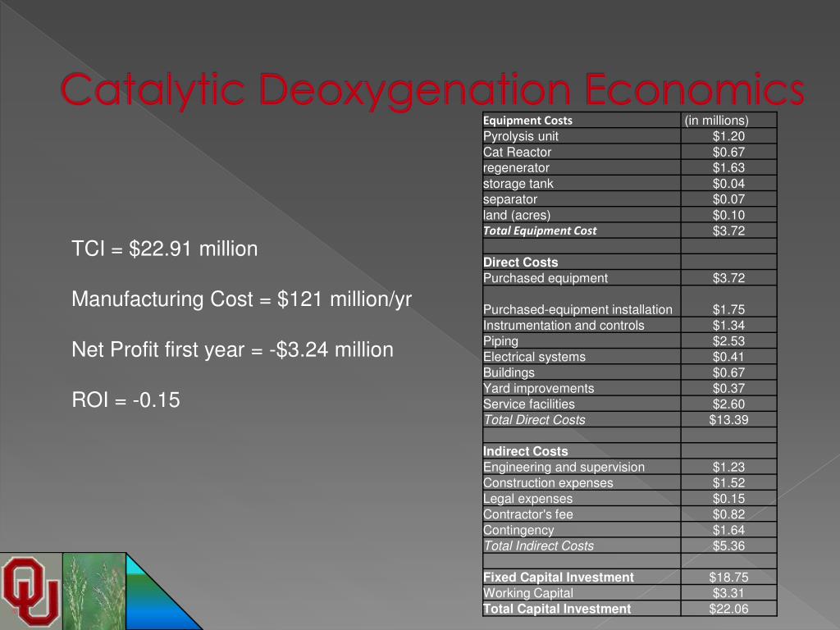Image resolution: width=840 pixels, height=630 pixels.
Task: Select the TCI = $22.91 million line
Action: pos(164,249)
